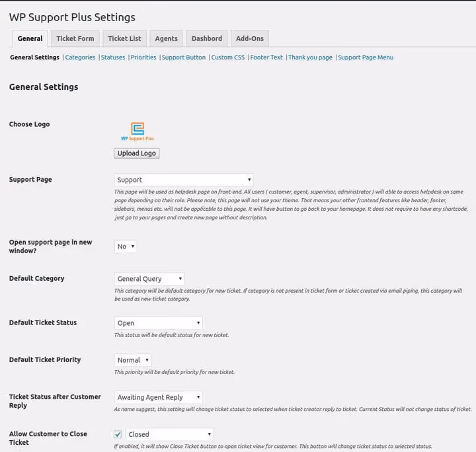Click the Choose Logo label
Viewport: 476px width, 452px height.
[x=30, y=124]
